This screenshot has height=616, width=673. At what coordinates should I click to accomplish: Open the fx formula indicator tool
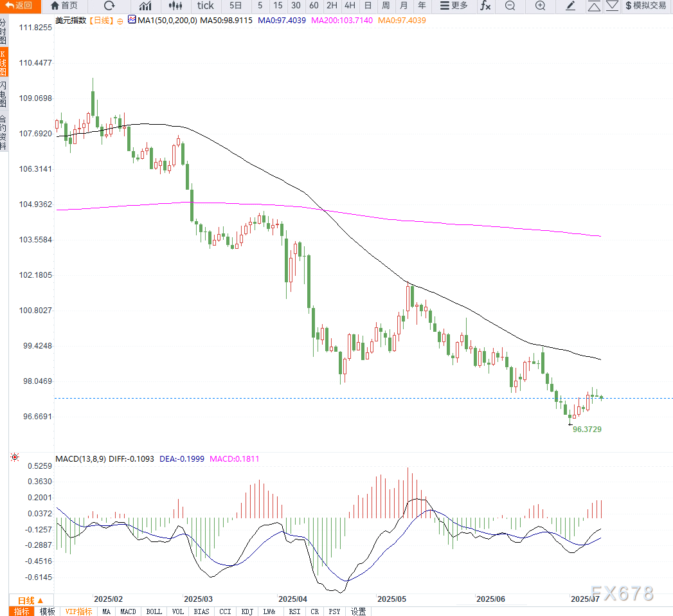coord(485,6)
